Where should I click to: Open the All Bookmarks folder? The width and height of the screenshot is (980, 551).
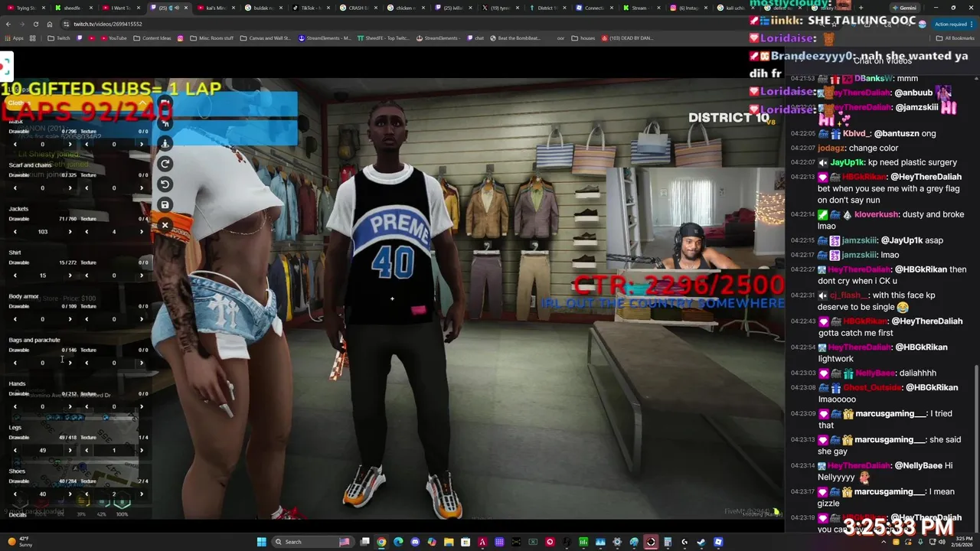click(x=955, y=38)
